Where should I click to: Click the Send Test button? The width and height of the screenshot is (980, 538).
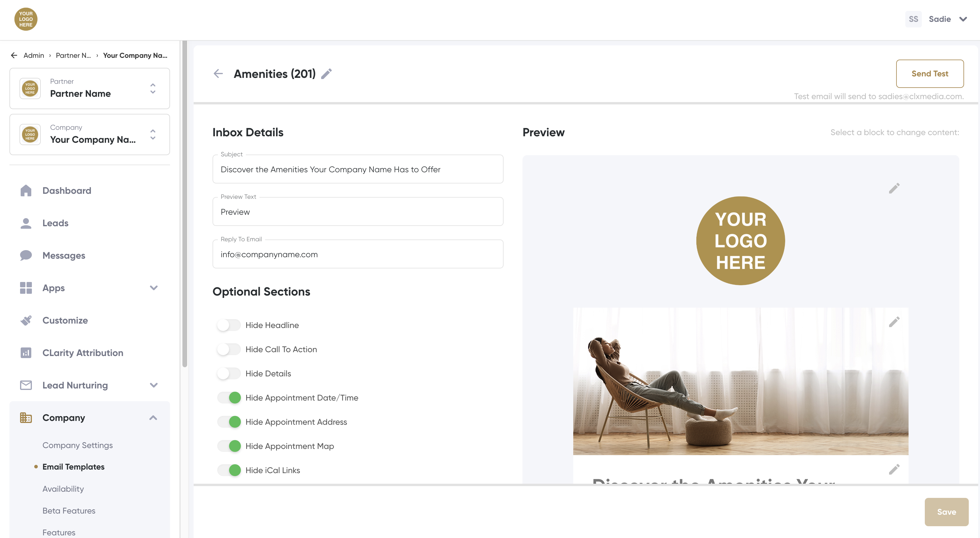click(930, 74)
